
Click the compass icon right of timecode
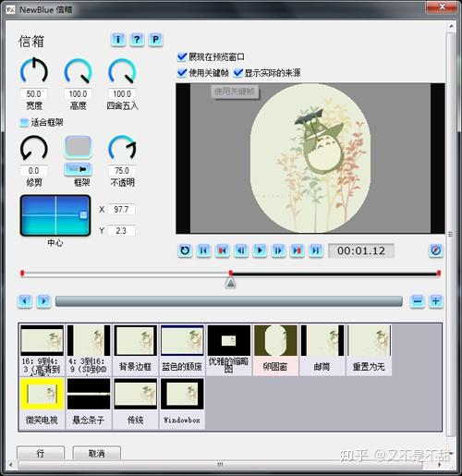tap(436, 250)
